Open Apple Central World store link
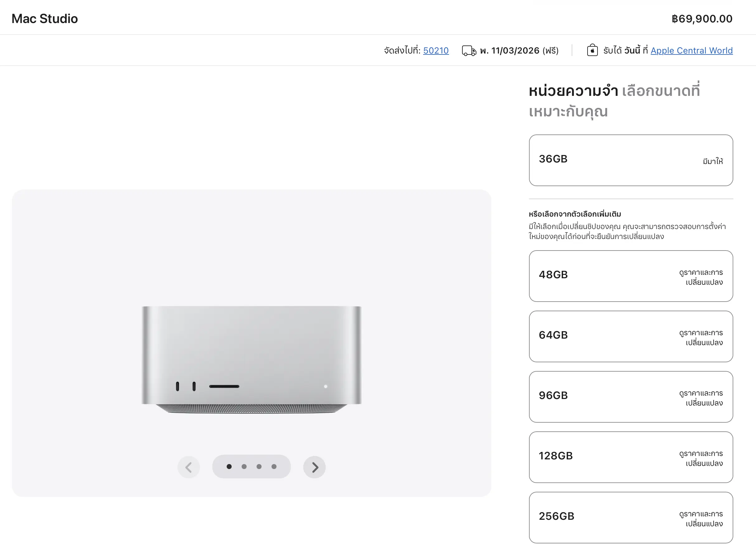The height and width of the screenshot is (554, 756). coord(691,51)
